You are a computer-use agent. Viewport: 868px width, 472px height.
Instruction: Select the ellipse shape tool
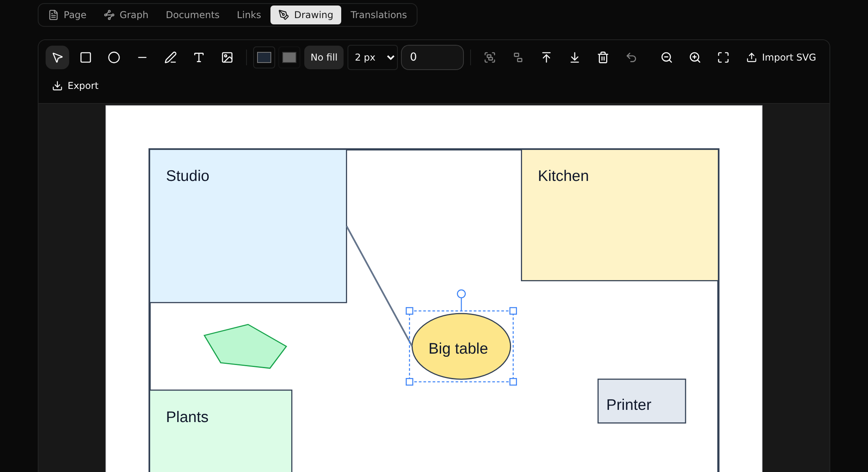pos(114,57)
